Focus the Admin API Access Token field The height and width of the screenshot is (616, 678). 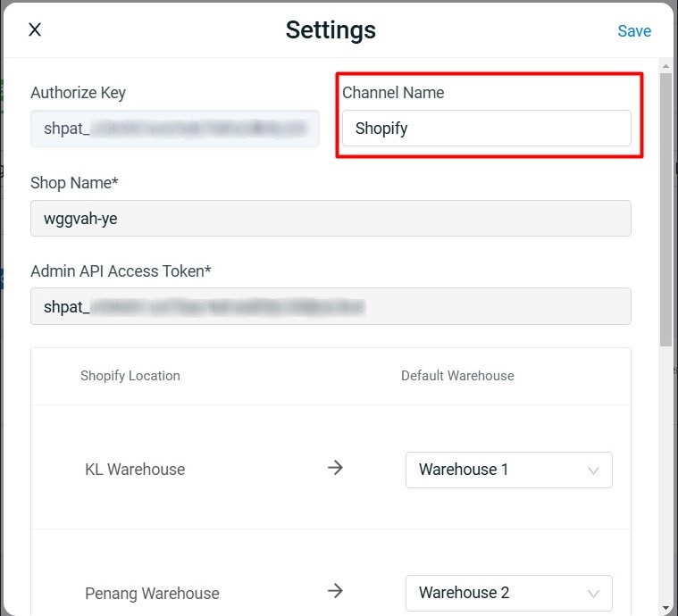click(331, 306)
